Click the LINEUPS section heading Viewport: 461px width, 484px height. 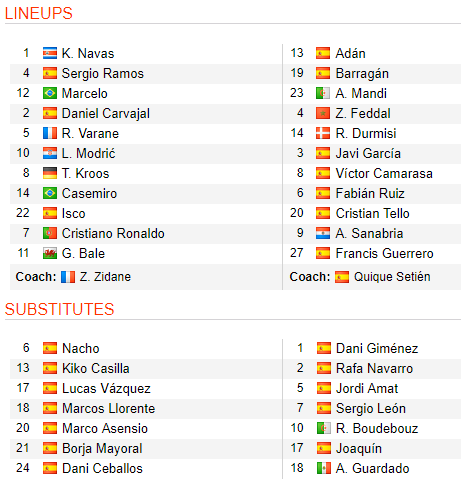click(39, 13)
